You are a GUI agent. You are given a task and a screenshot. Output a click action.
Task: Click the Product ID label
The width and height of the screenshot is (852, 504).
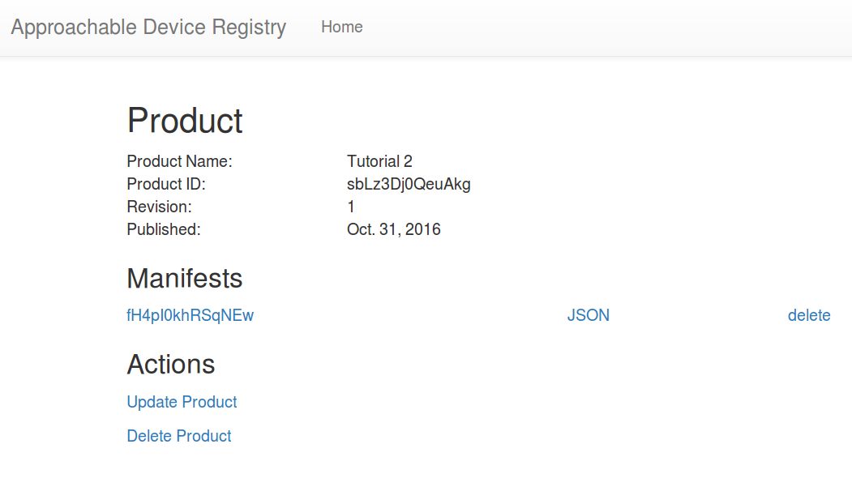point(166,184)
